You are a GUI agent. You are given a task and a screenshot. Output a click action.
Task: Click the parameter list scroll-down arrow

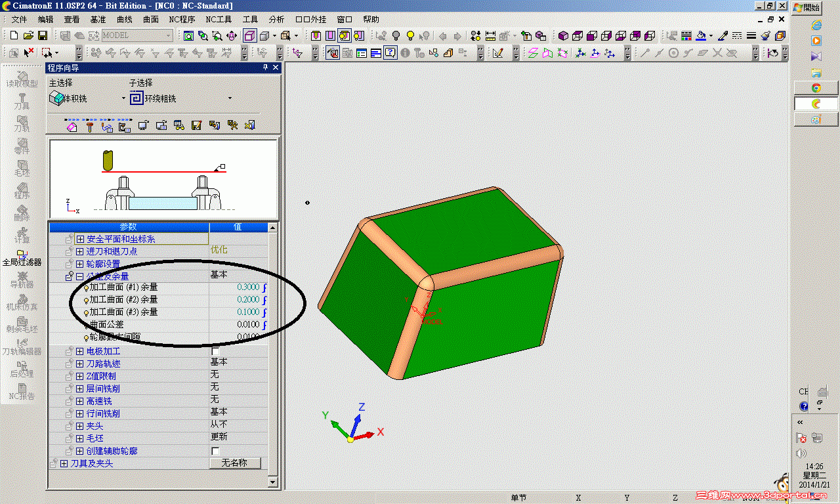tap(274, 482)
